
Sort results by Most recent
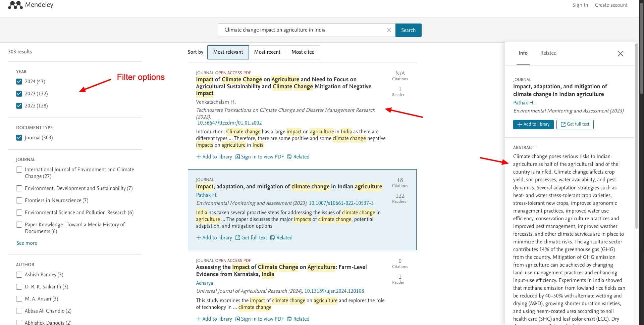click(x=267, y=52)
